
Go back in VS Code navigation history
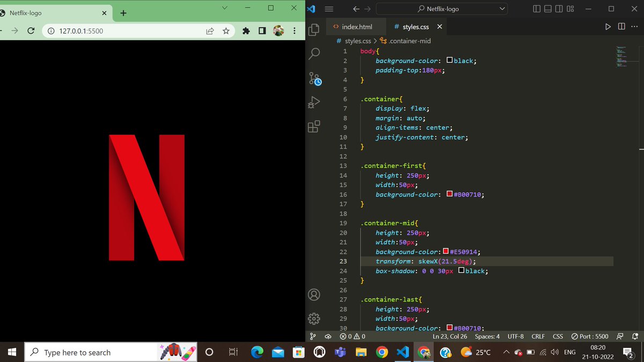[x=356, y=9]
